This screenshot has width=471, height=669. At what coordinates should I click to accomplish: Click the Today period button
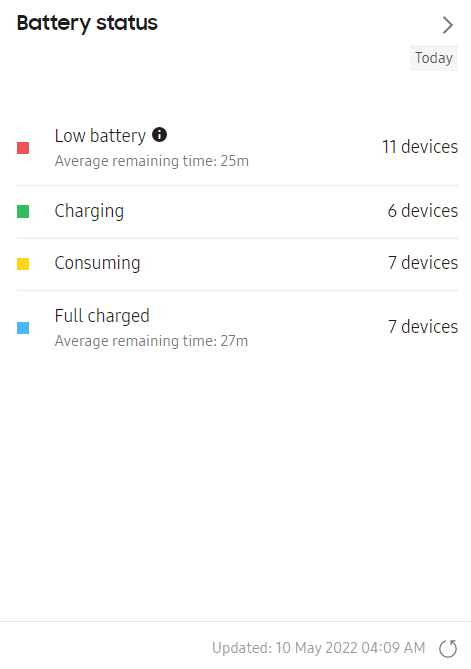tap(434, 58)
